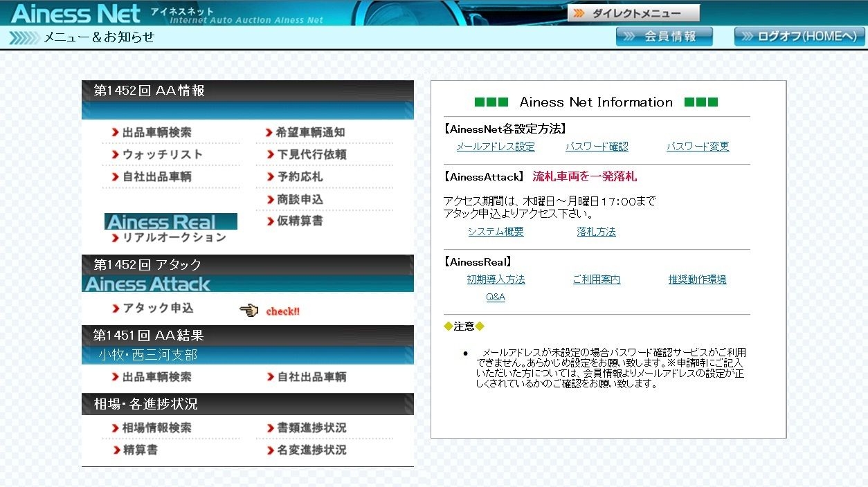Open 書類進捗状況 link
The image size is (868, 487).
coord(307,428)
